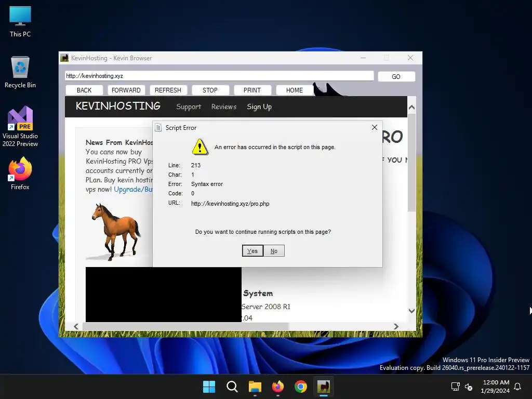
Task: Click the 'Syntax error' text
Action: click(207, 184)
